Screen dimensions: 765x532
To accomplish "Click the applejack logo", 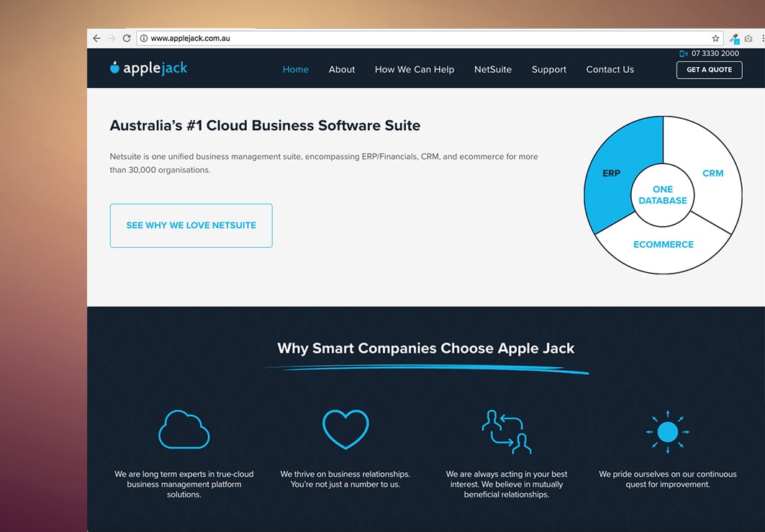I will (x=148, y=68).
